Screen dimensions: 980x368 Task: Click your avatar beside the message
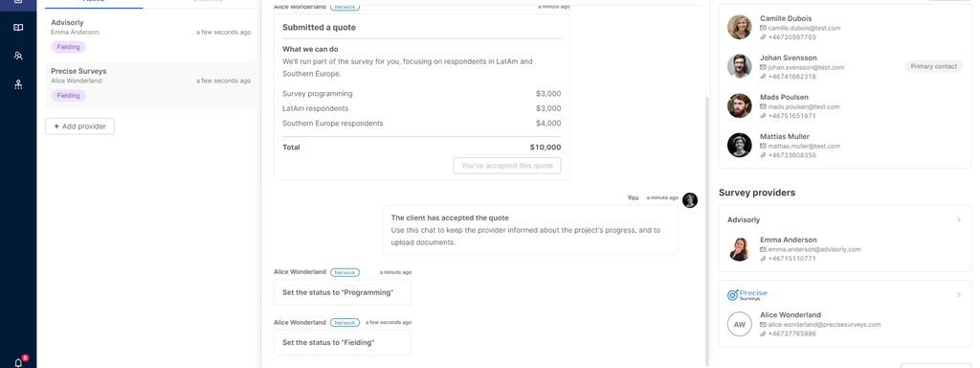pyautogui.click(x=690, y=200)
